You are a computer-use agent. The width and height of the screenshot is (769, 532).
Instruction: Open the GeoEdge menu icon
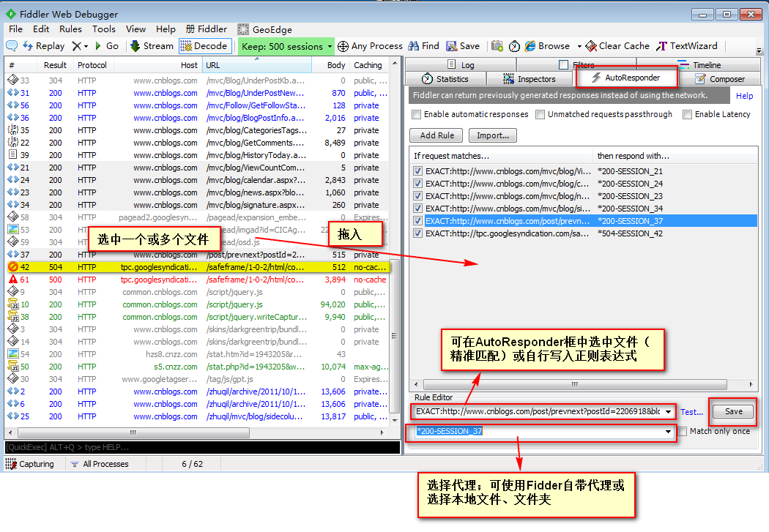(x=243, y=29)
